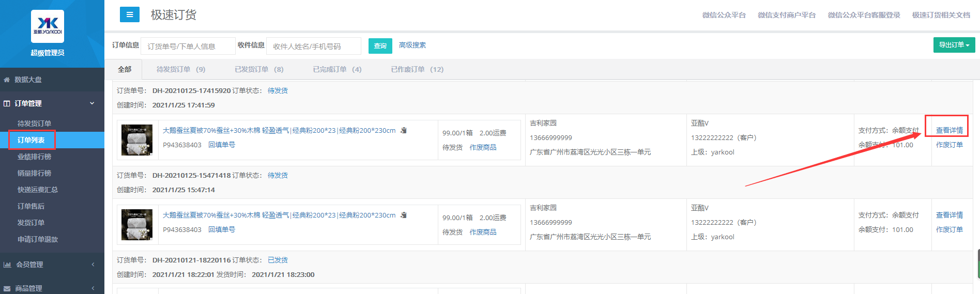Open 微信支付商户平台 link

pyautogui.click(x=787, y=15)
